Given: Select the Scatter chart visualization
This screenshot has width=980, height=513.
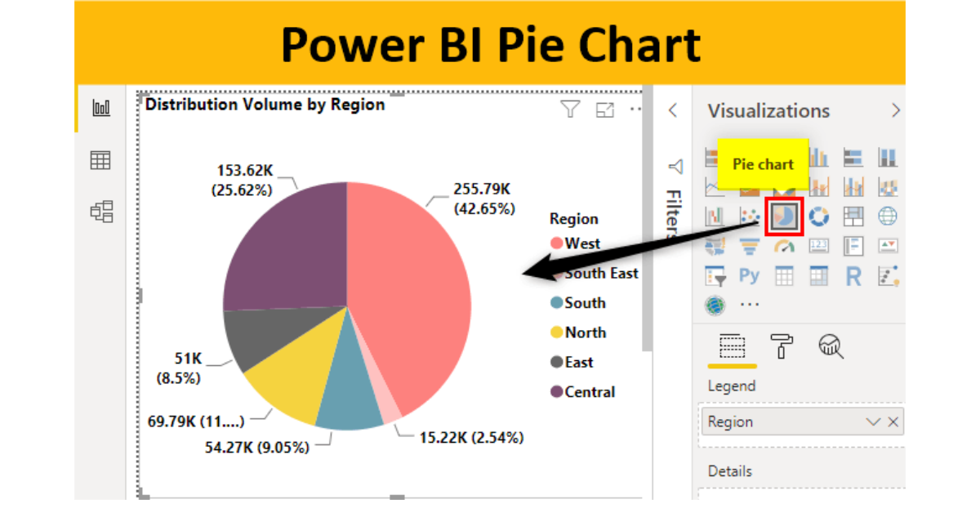Looking at the screenshot, I should point(749,216).
